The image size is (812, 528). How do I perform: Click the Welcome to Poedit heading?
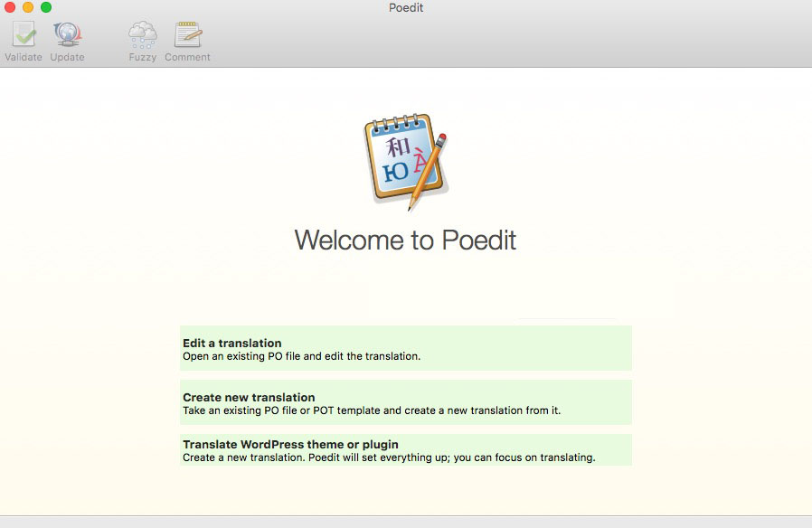(x=405, y=240)
